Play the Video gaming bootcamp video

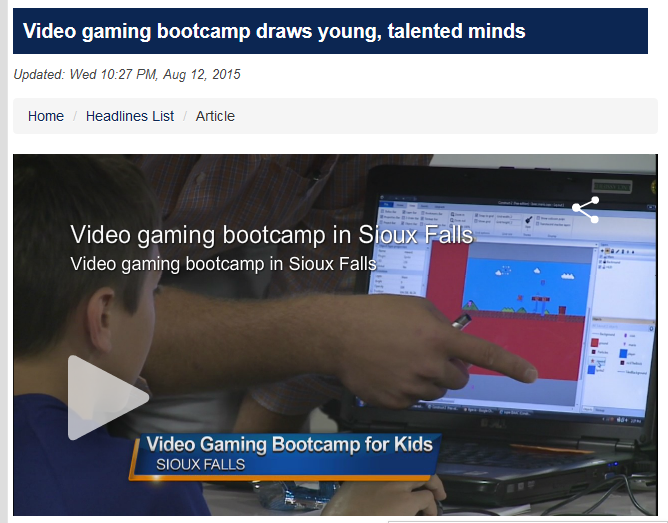pos(108,398)
